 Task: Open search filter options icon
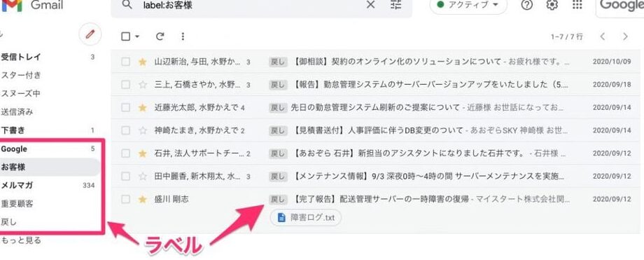396,5
